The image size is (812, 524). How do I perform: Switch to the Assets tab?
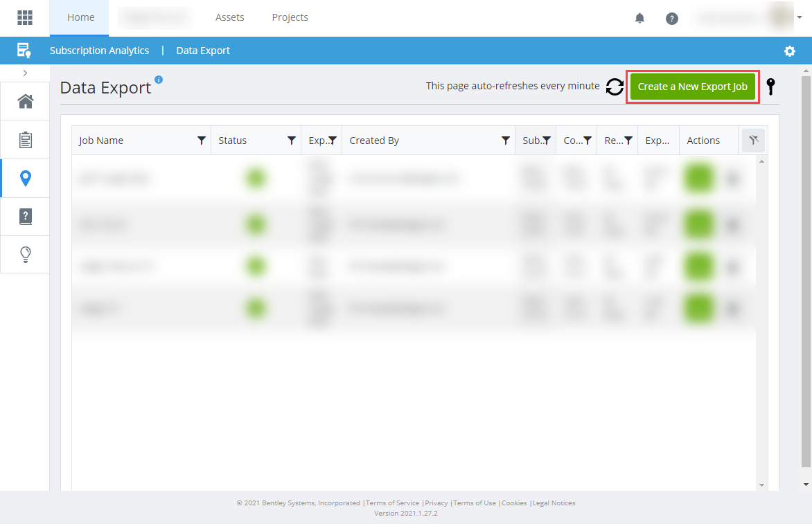pyautogui.click(x=229, y=18)
